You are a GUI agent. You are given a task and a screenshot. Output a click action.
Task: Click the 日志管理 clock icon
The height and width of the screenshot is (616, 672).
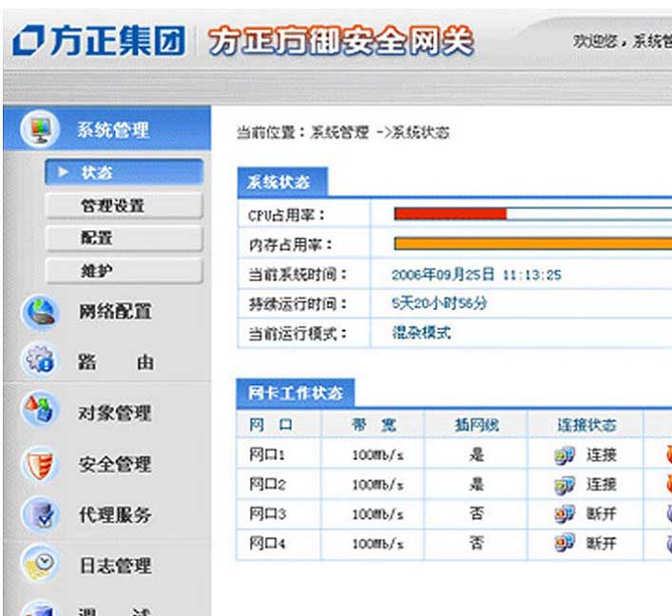[40, 565]
